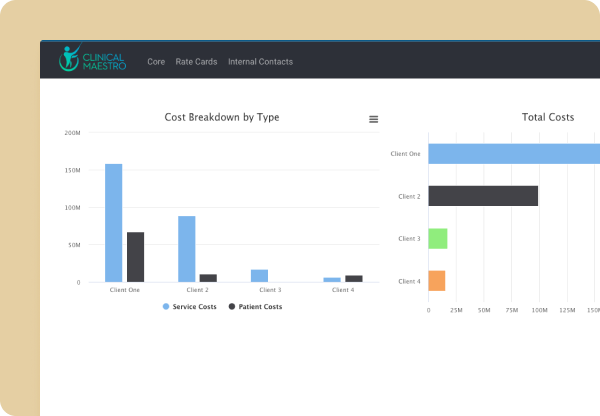
Task: Select Client One bar in Total Costs
Action: (x=513, y=153)
